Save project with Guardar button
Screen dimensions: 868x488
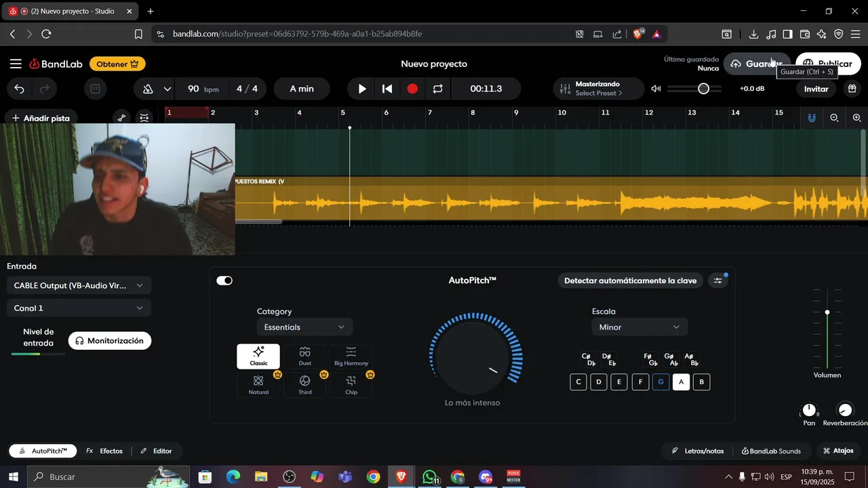(x=757, y=64)
